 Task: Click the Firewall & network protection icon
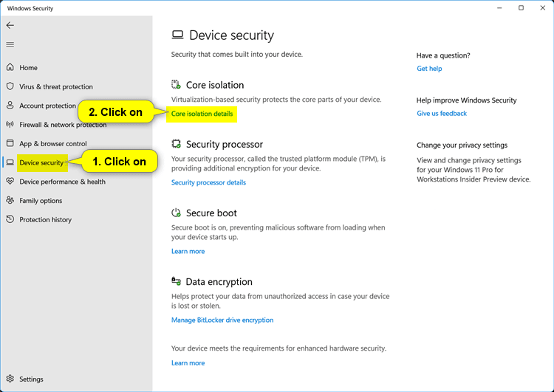(x=10, y=125)
